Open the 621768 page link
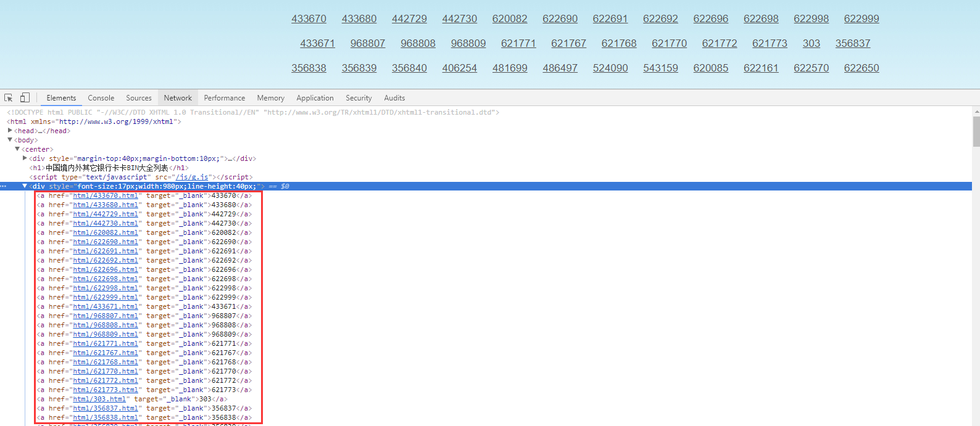The width and height of the screenshot is (980, 426). pyautogui.click(x=619, y=44)
